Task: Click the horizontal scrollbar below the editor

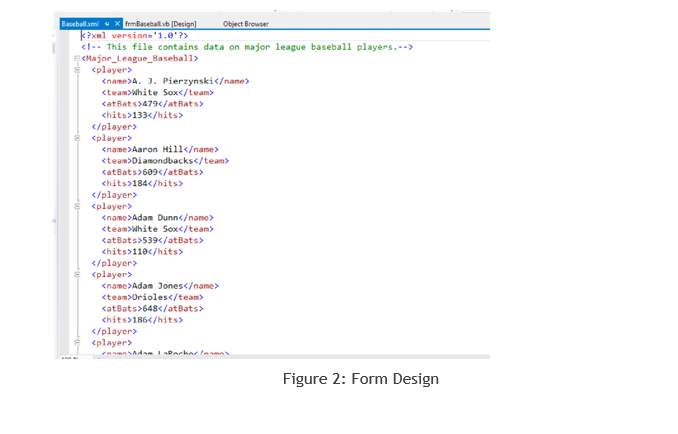Action: 292,357
